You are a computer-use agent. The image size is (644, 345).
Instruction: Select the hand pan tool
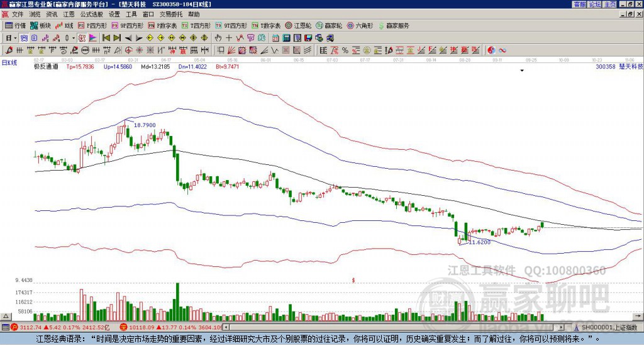[218, 38]
